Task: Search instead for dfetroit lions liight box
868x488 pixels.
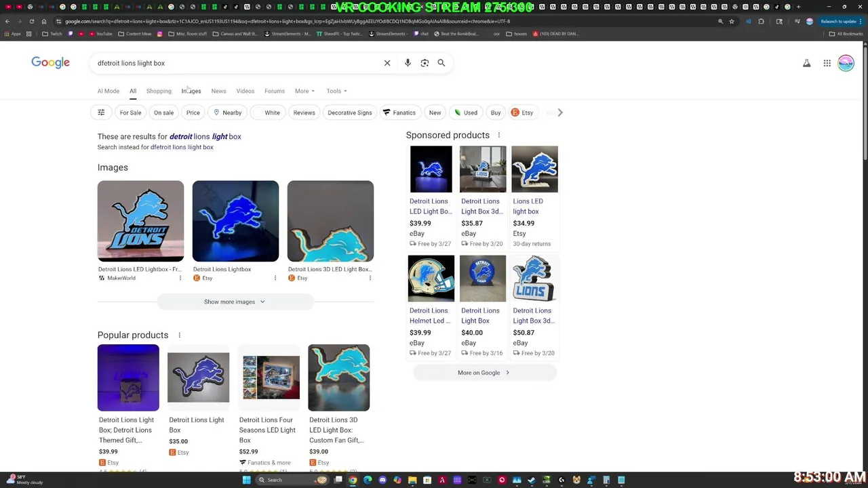Action: tap(182, 147)
